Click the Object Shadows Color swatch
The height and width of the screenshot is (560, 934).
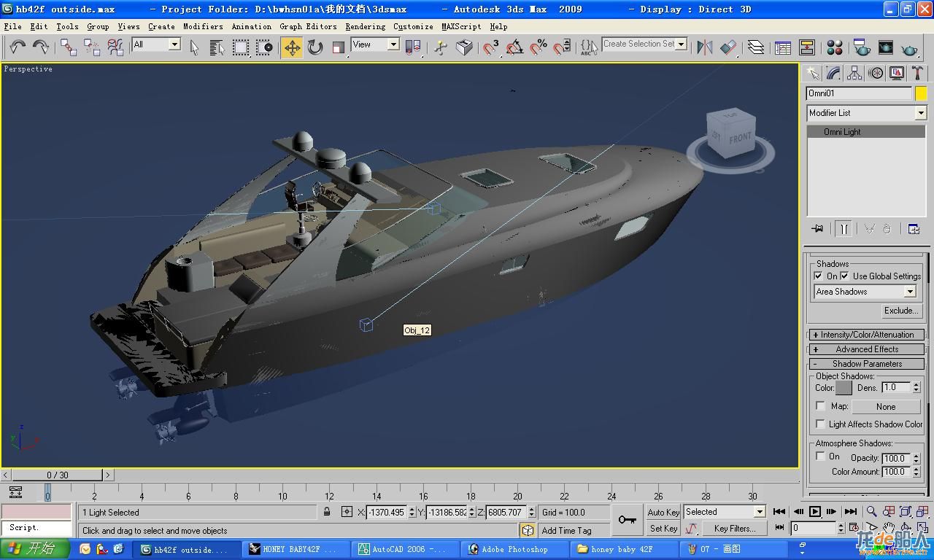[844, 388]
